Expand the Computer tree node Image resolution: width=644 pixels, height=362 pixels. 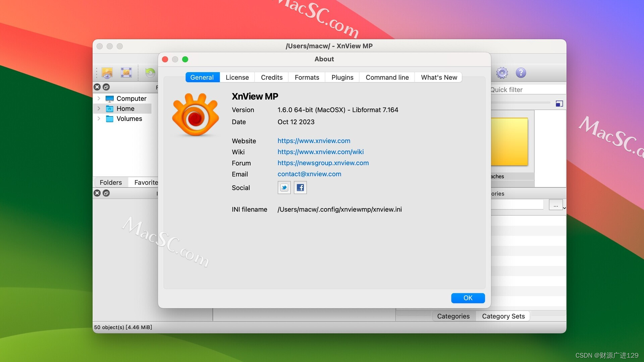(99, 99)
